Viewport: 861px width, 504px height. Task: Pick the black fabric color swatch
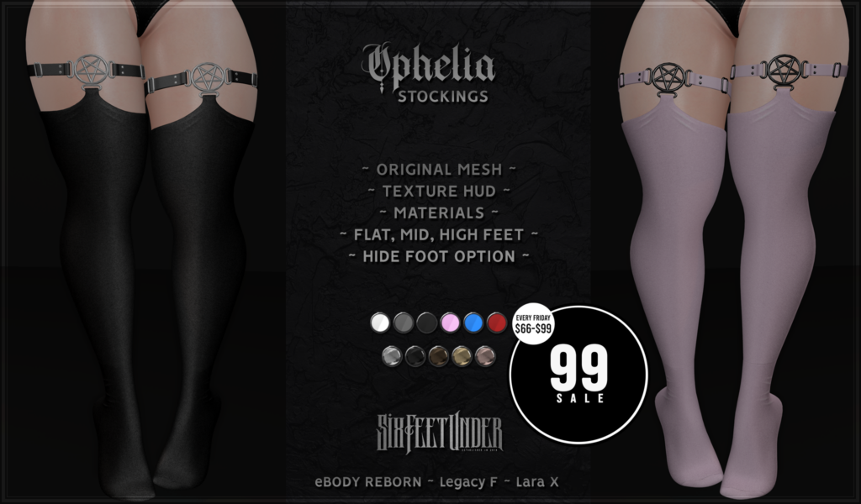click(426, 323)
